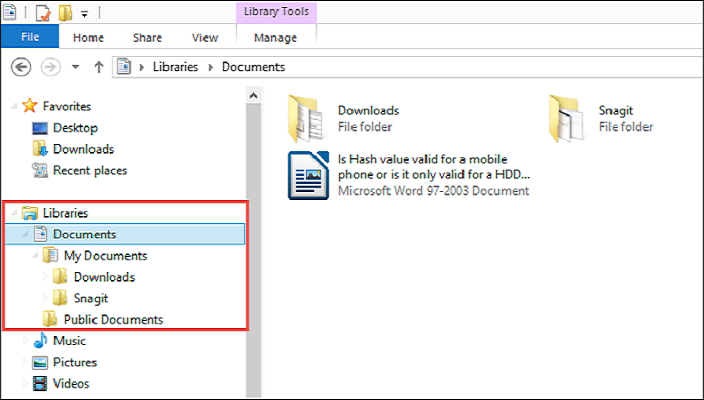Expand the Music library arrow
Image resolution: width=704 pixels, height=400 pixels.
[26, 341]
